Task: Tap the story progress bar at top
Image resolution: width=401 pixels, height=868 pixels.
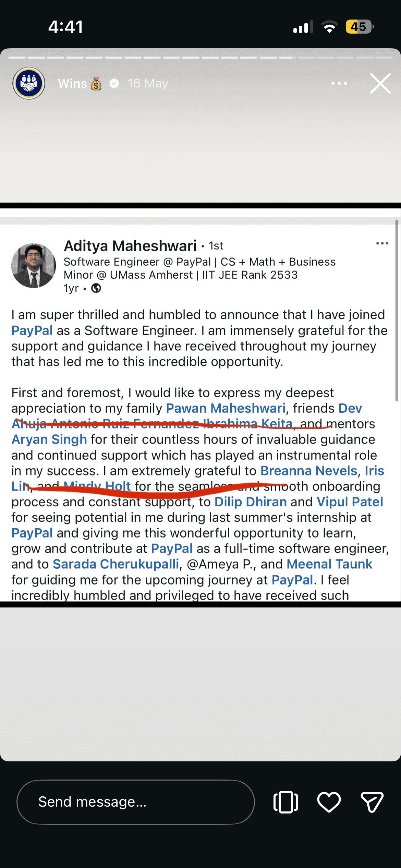Action: 200,58
